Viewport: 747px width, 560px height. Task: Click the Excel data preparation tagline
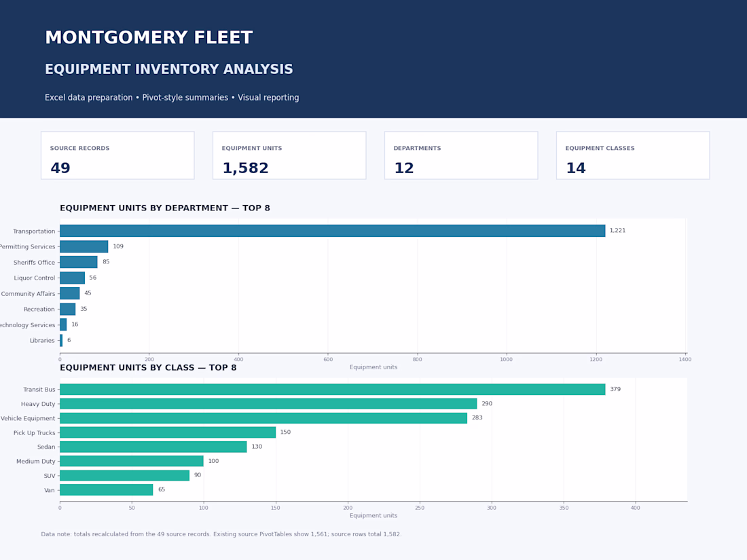(x=172, y=97)
